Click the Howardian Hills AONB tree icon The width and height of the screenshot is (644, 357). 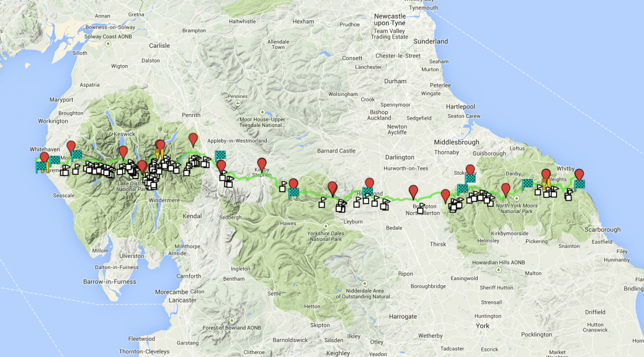click(498, 270)
